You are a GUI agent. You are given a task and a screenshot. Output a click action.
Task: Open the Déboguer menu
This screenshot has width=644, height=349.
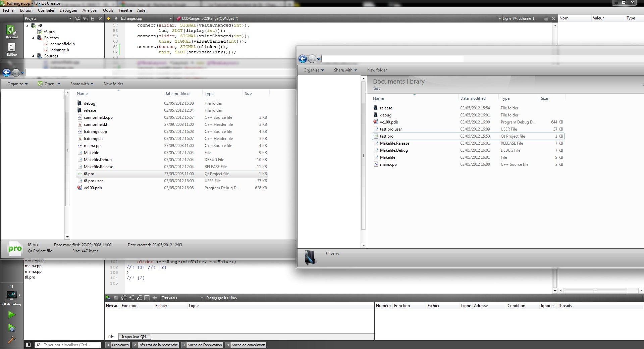pos(68,10)
